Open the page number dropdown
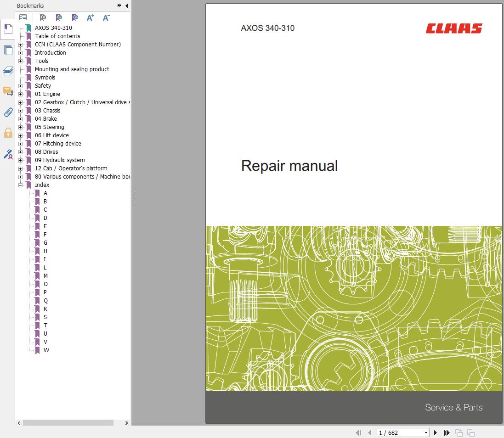Image resolution: width=504 pixels, height=438 pixels. [x=426, y=432]
